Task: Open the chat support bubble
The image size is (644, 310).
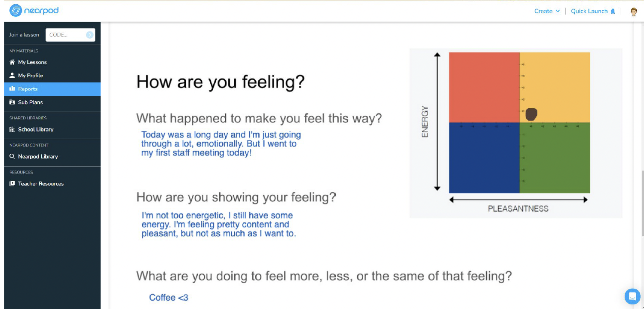Action: [x=632, y=296]
